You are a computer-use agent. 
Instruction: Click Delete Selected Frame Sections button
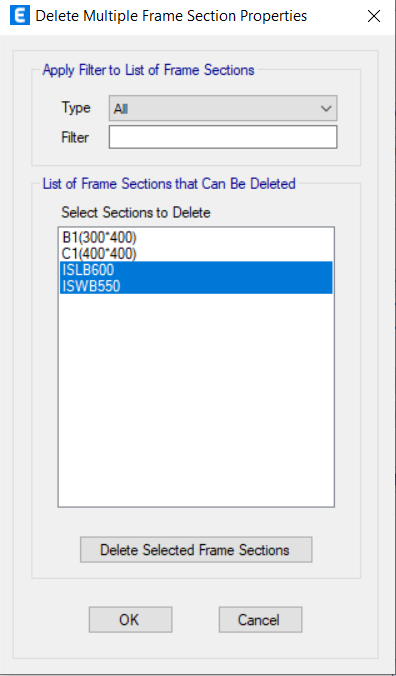(196, 550)
